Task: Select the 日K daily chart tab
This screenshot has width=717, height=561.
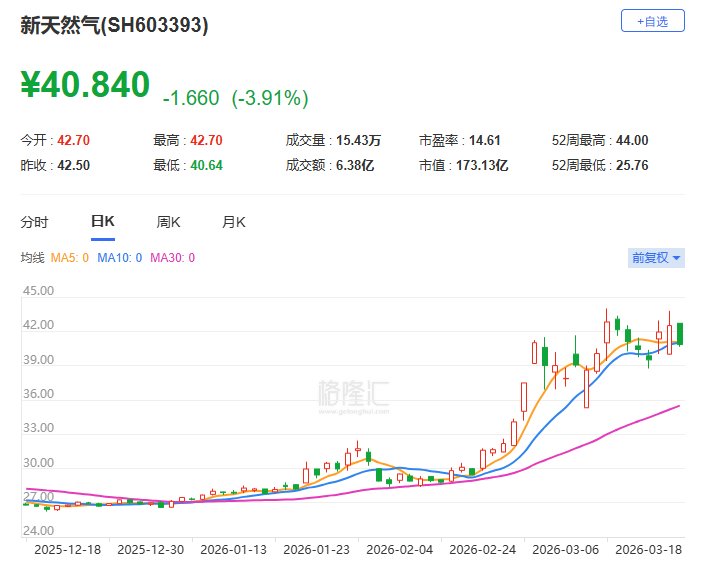Action: pyautogui.click(x=102, y=222)
